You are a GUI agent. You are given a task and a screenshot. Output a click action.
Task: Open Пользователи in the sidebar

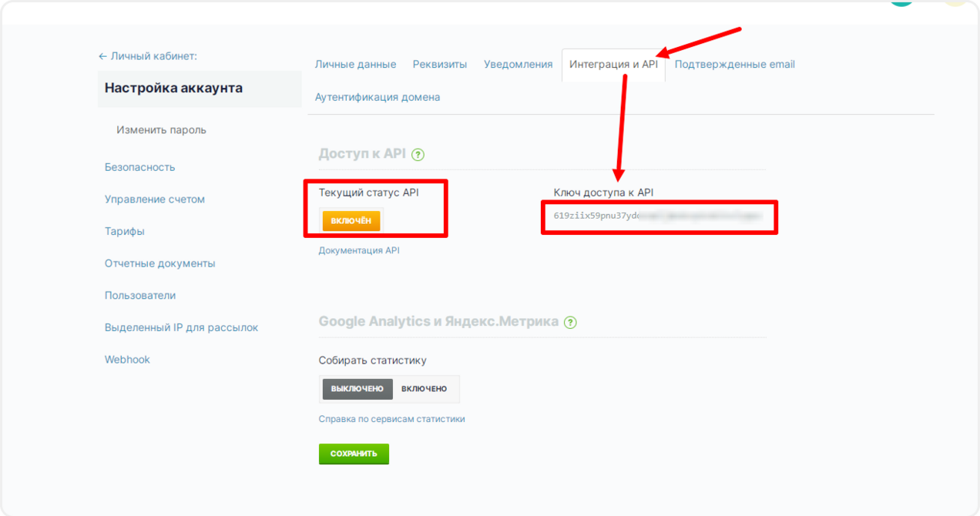tap(140, 296)
